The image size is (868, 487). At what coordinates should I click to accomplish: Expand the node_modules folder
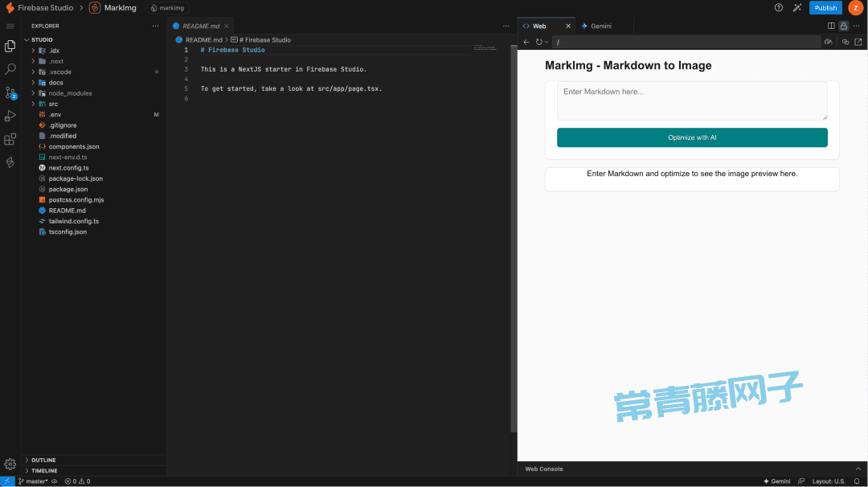point(33,93)
